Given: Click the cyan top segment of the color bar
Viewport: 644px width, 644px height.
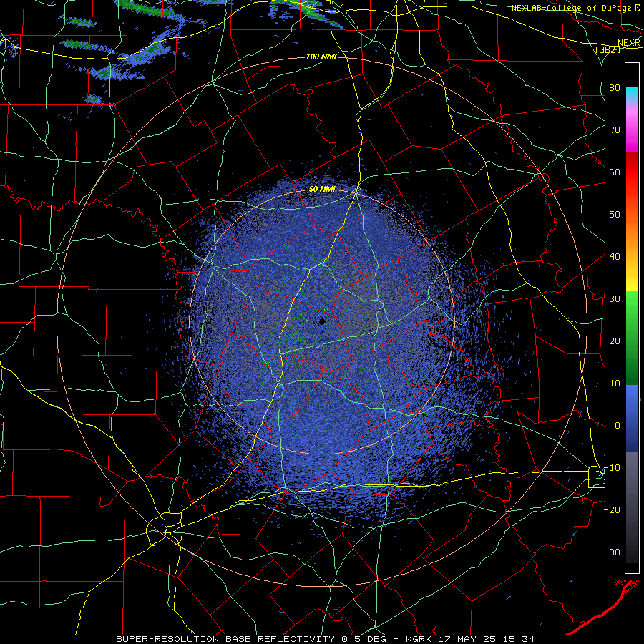Looking at the screenshot, I should click(632, 94).
